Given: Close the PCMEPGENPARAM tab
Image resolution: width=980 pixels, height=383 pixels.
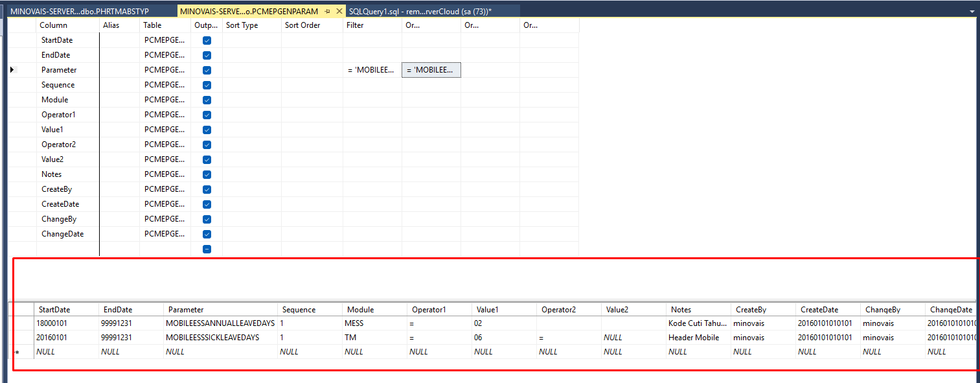Looking at the screenshot, I should (x=340, y=12).
